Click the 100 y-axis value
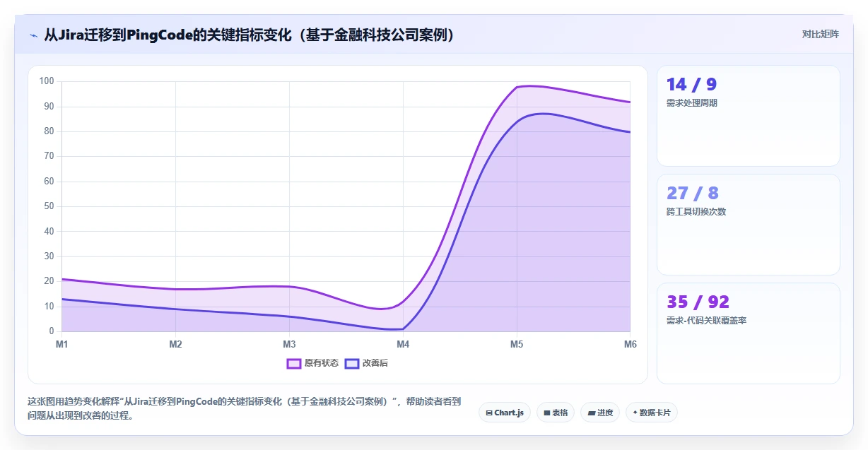Screen dimensions: 868x450 pyautogui.click(x=47, y=81)
